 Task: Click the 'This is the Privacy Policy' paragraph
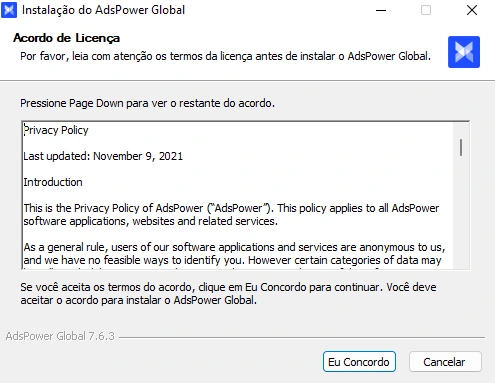tap(231, 214)
